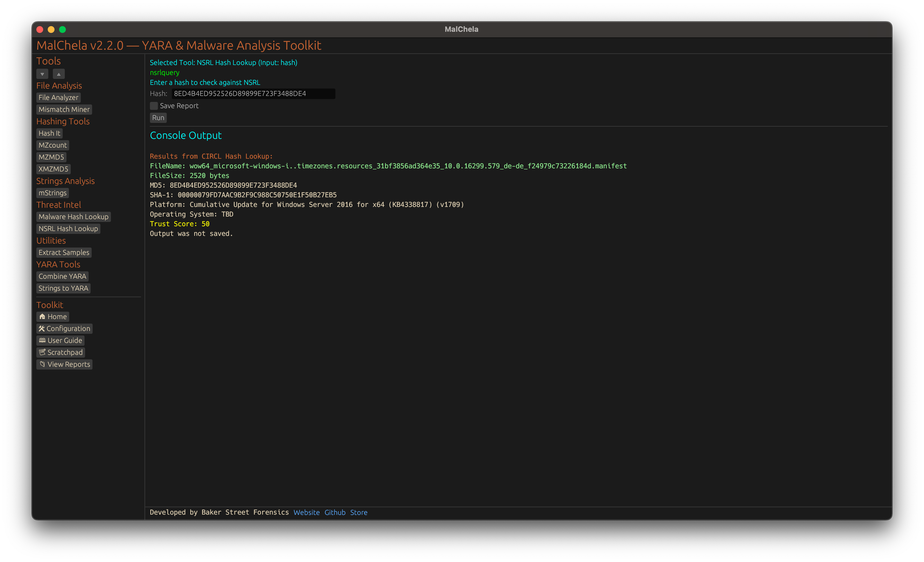Screen dimensions: 924x562
Task: Click the Threat Intel category header
Action: (x=58, y=205)
